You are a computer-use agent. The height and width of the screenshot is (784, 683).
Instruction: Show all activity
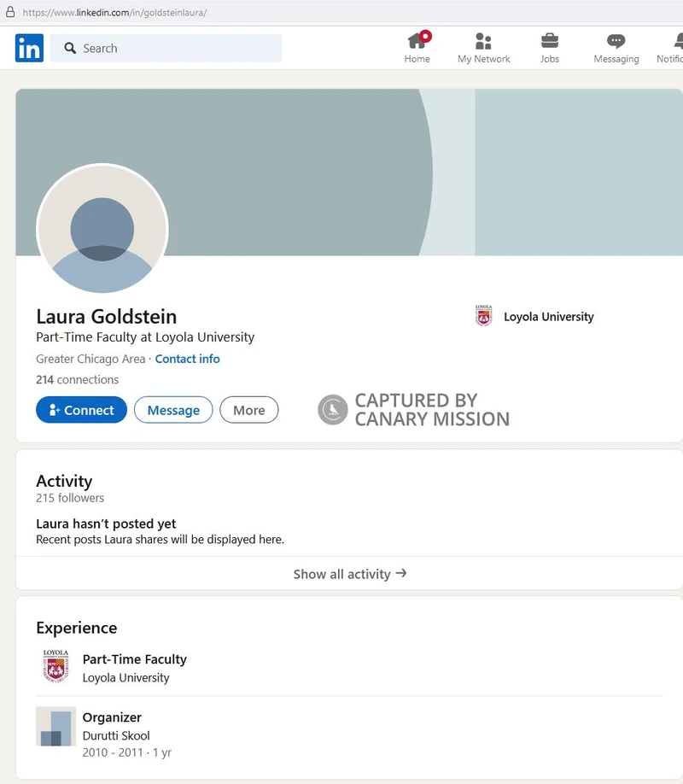pos(349,574)
